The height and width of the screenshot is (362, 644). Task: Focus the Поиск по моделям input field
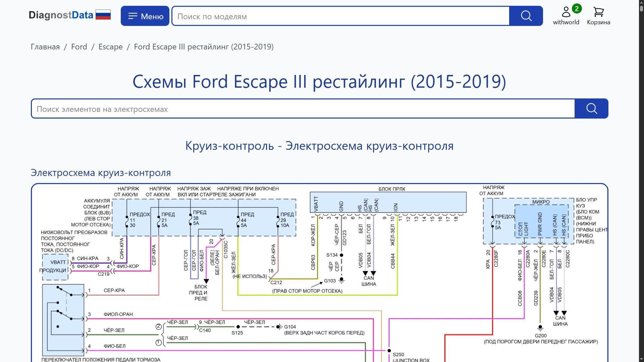(x=340, y=16)
